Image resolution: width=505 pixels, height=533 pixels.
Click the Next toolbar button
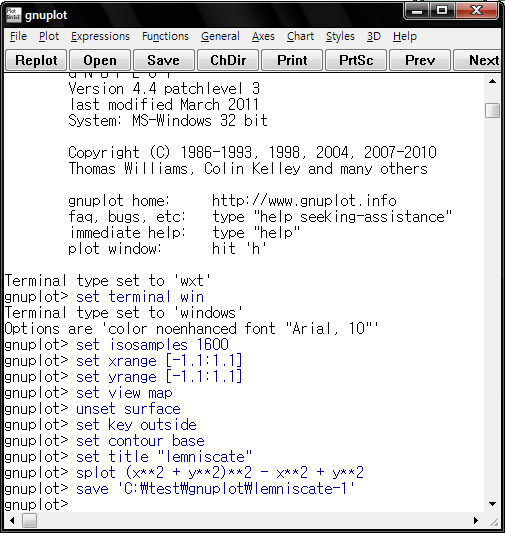pyautogui.click(x=478, y=60)
